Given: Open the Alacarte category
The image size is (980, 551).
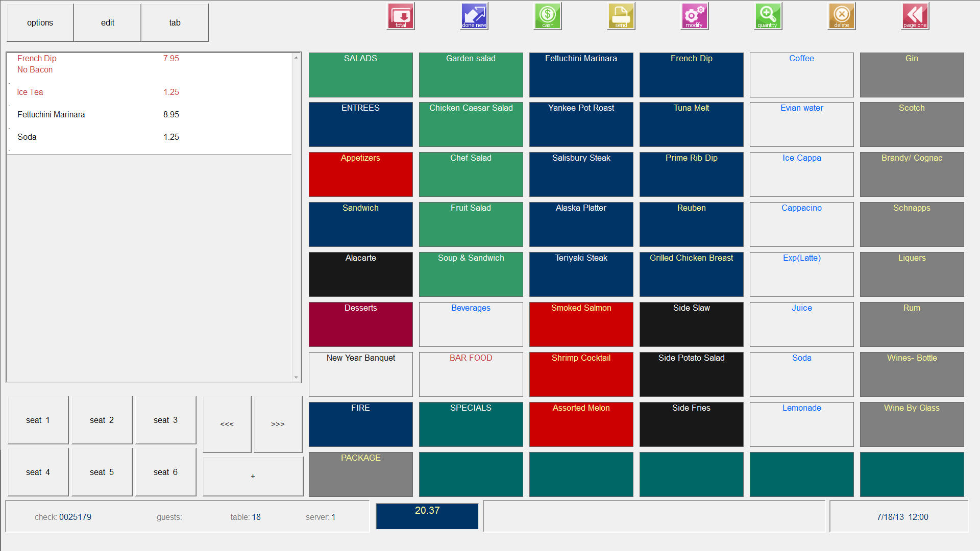Looking at the screenshot, I should click(x=361, y=274).
